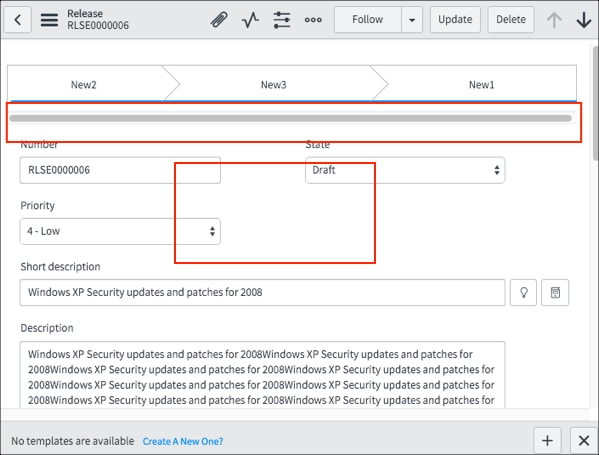Add a template with the plus icon
Viewport: 599px width, 455px height.
pos(547,440)
